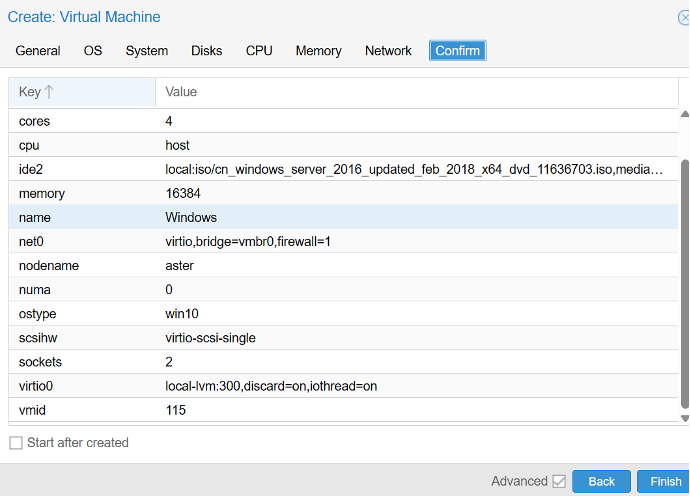Click the name key cell
Viewport: 690px width, 496px height.
click(x=82, y=217)
